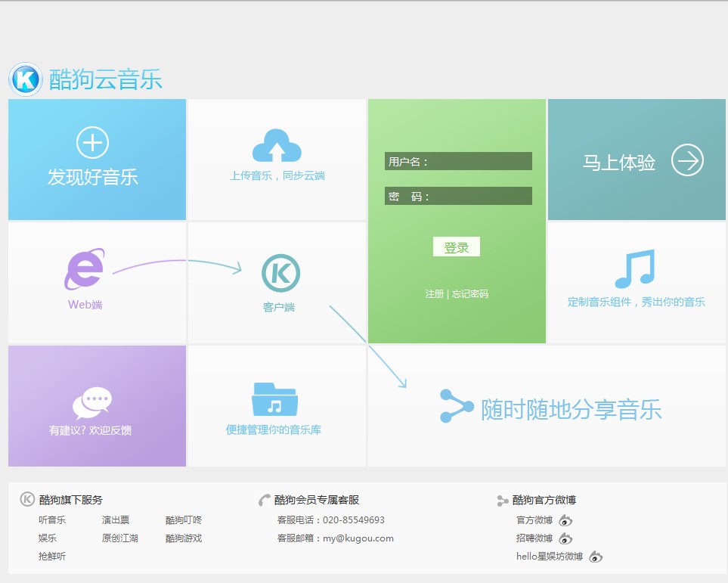Click the Weibo icon next to 官方微博
728x583 pixels.
pos(565,520)
